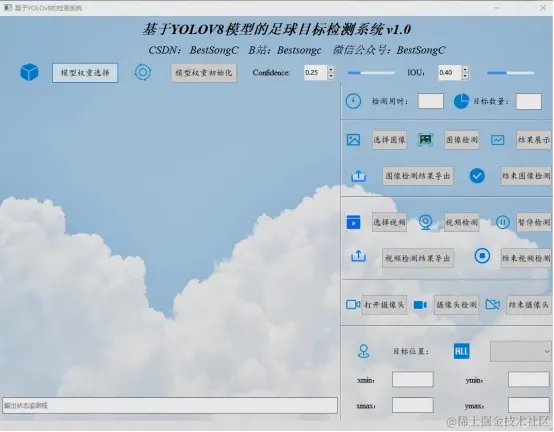Click the 视频检测结果导出 button
Screen dimensions: 554x432
tap(418, 258)
